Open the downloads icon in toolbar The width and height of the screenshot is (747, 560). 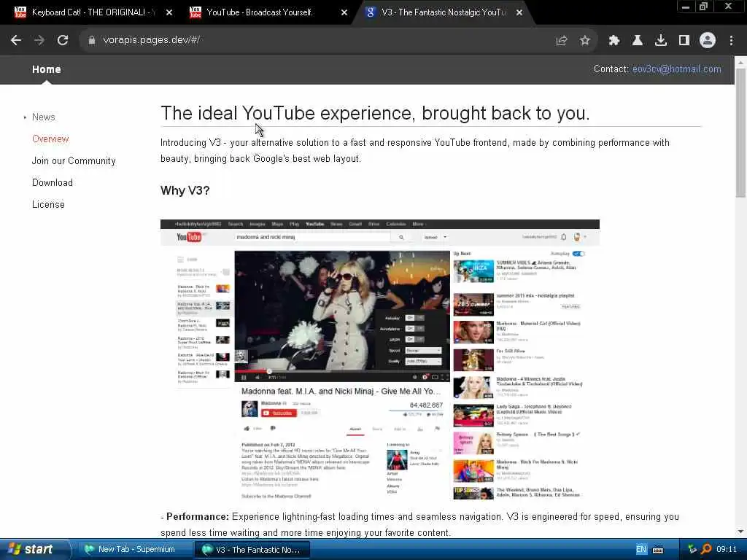661,41
